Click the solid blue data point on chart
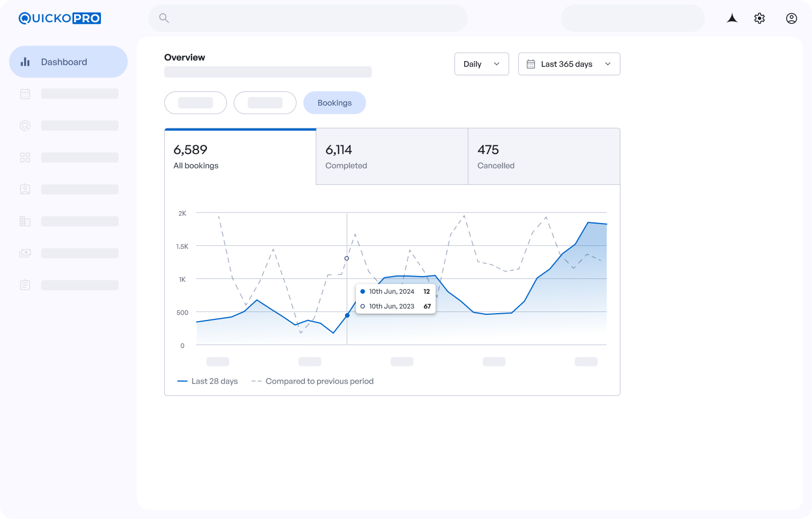 [x=347, y=315]
